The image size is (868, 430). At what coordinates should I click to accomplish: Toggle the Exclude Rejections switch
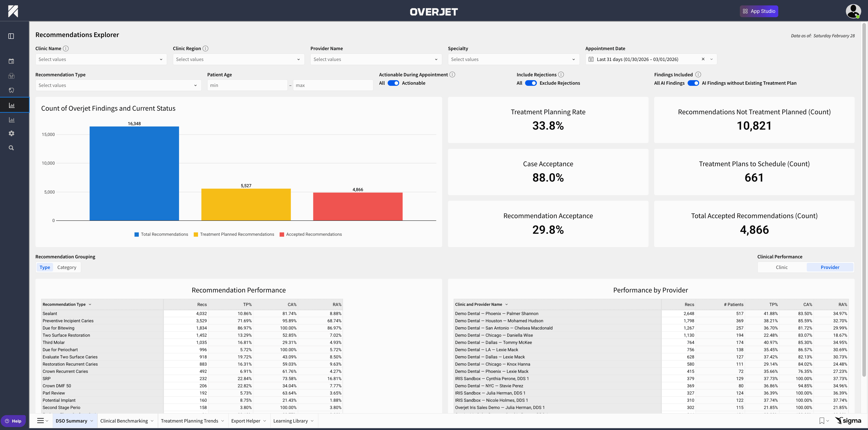tap(531, 83)
